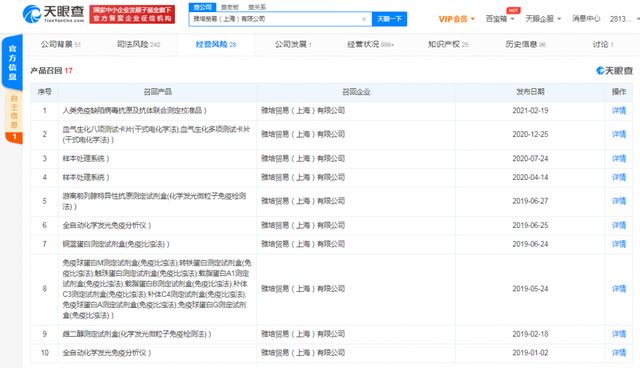Viewport: 640px width, 368px height.
Task: Click the 召回企业 column header
Action: pos(356,92)
